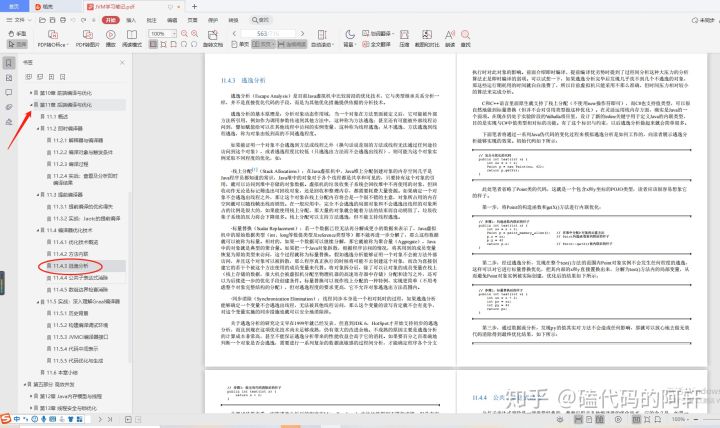Open the find tool with red magnifier
The image size is (720, 428).
tap(466, 39)
